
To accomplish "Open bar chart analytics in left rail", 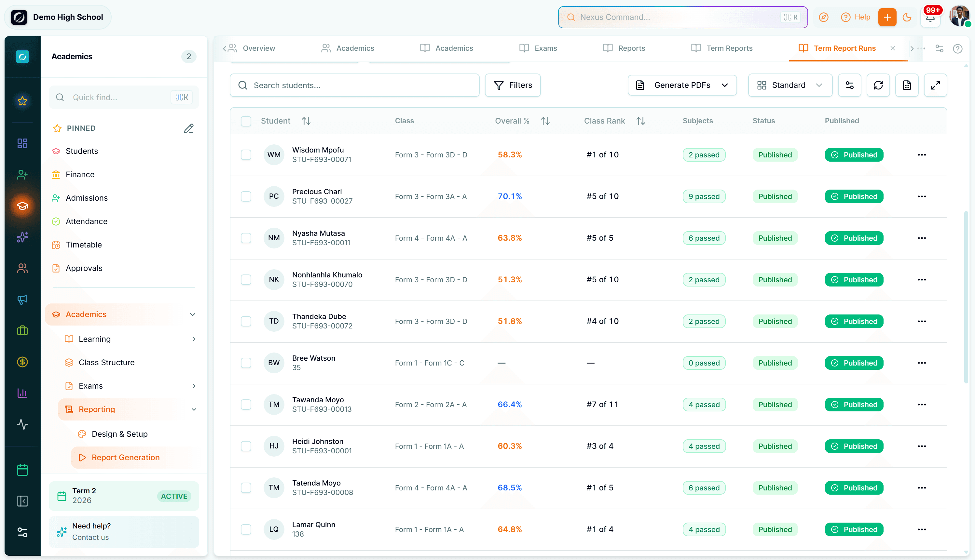I will click(x=22, y=393).
